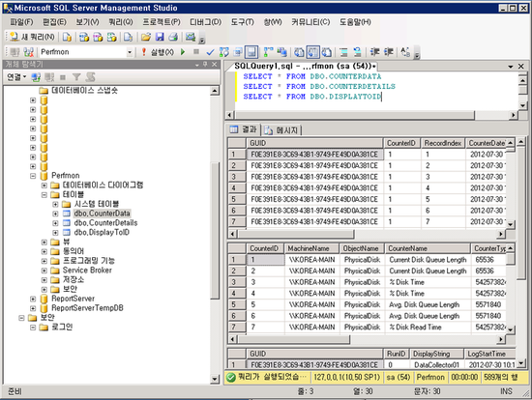Open an Analysis Services MDX Query
Image resolution: width=532 pixels, height=400 pixels.
(x=84, y=37)
